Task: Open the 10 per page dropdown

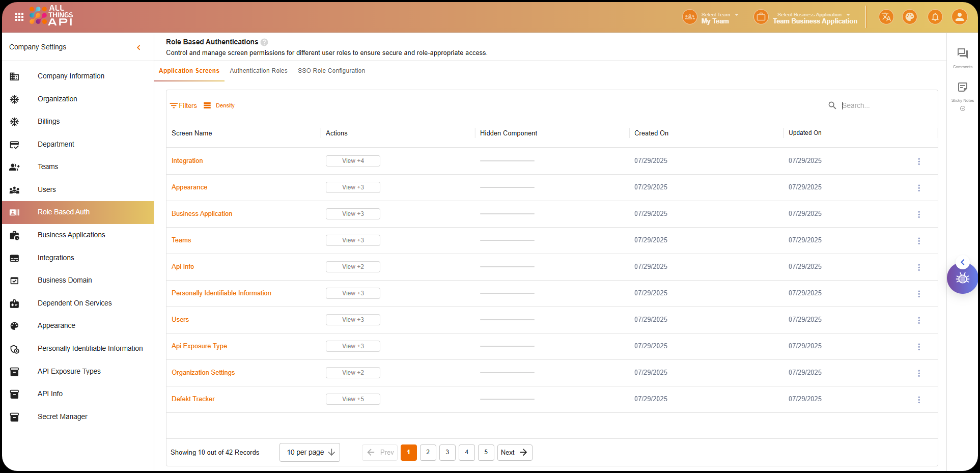Action: point(310,452)
